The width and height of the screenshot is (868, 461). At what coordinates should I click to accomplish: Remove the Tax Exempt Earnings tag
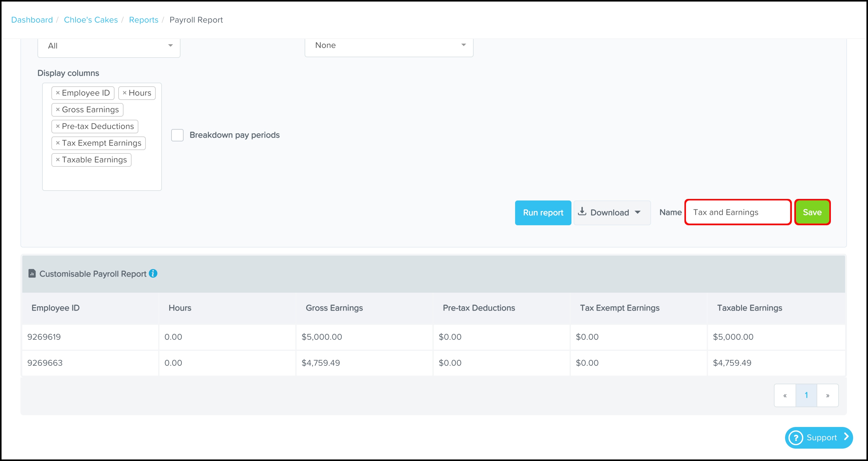pyautogui.click(x=58, y=143)
